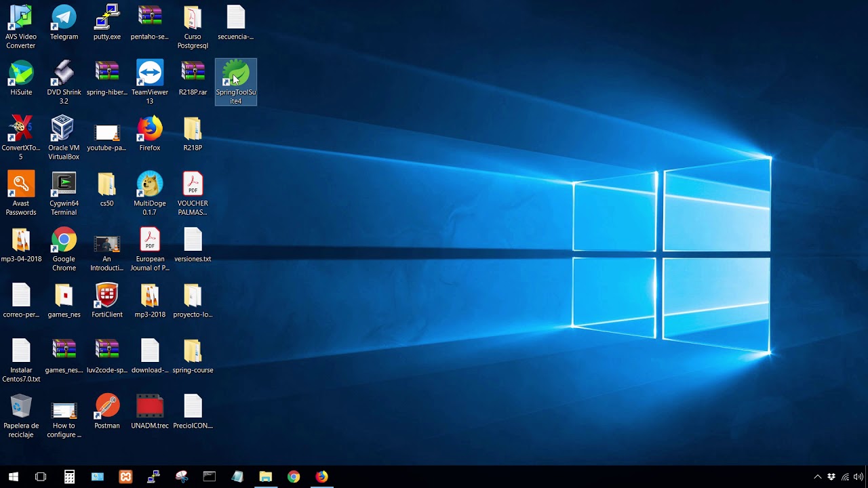Open the Dropbox tray icon

pos(831,477)
